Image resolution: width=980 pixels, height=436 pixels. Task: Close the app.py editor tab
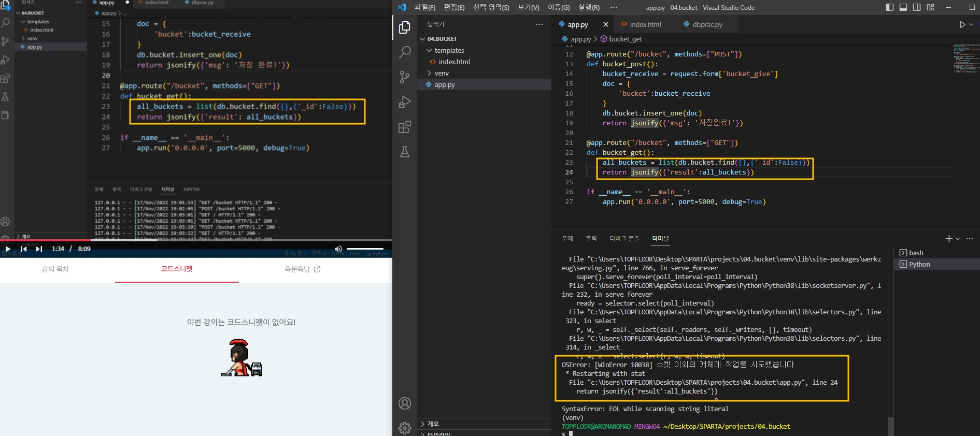coord(606,24)
